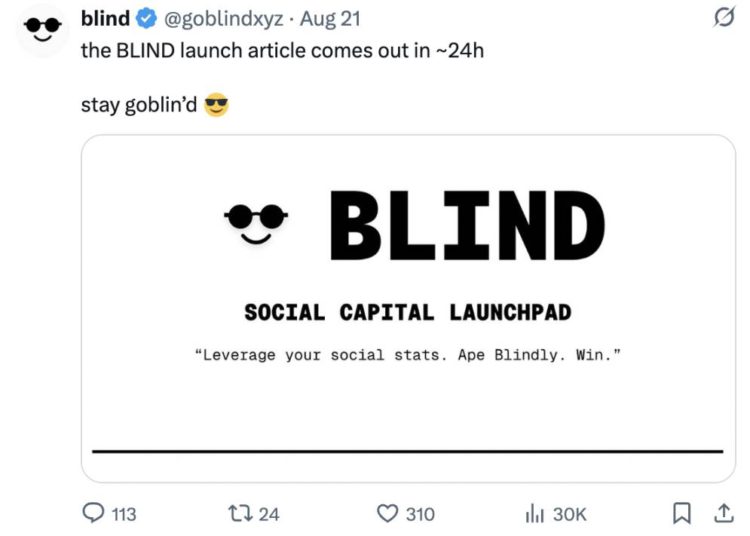
Task: Click the "blind" display name
Action: click(x=104, y=19)
